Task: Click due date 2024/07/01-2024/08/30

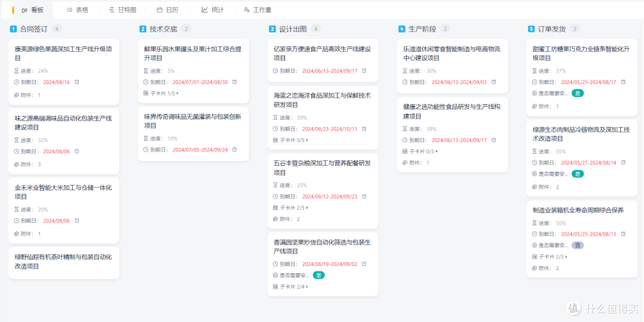Action: pos(200,82)
